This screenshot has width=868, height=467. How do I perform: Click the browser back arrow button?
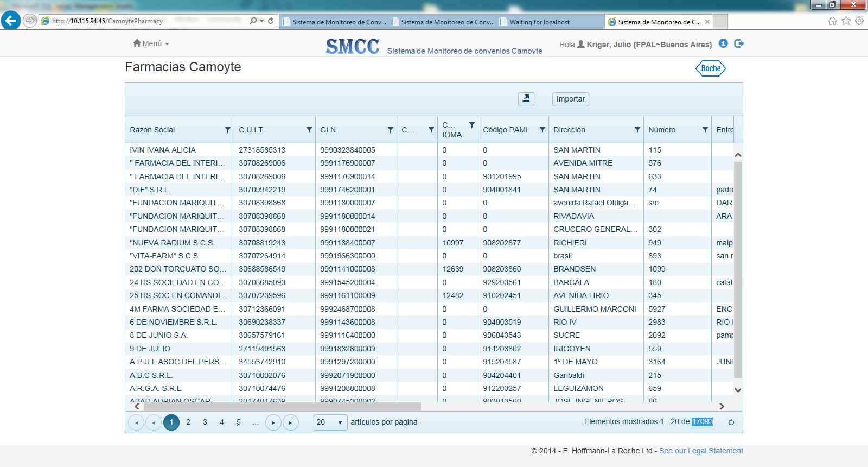11,21
